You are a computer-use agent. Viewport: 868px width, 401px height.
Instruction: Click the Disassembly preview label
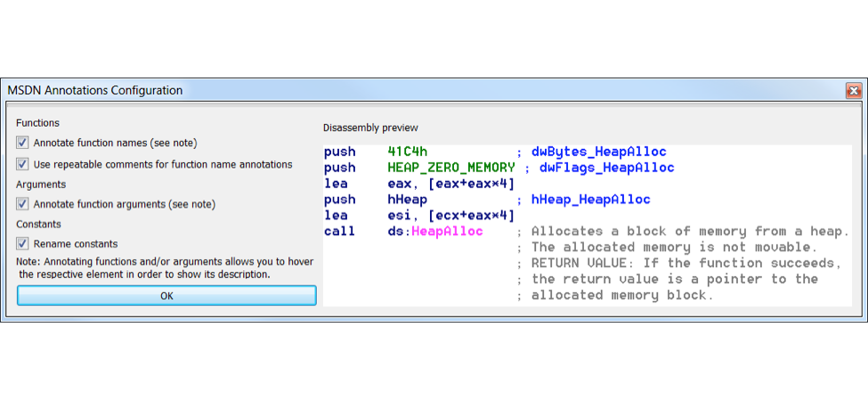pyautogui.click(x=370, y=128)
